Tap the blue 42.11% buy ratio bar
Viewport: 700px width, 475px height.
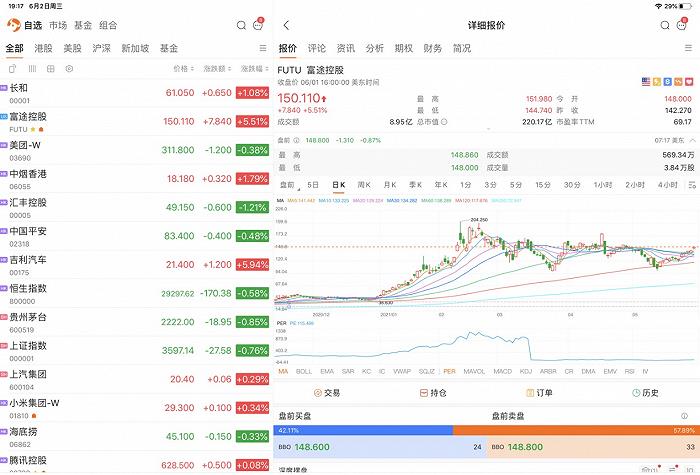363,430
